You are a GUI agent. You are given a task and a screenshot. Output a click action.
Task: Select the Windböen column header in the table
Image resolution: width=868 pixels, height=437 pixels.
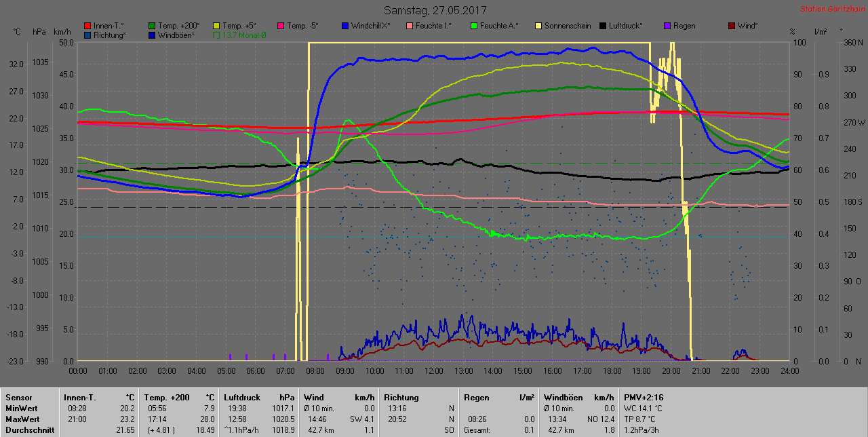tap(564, 397)
